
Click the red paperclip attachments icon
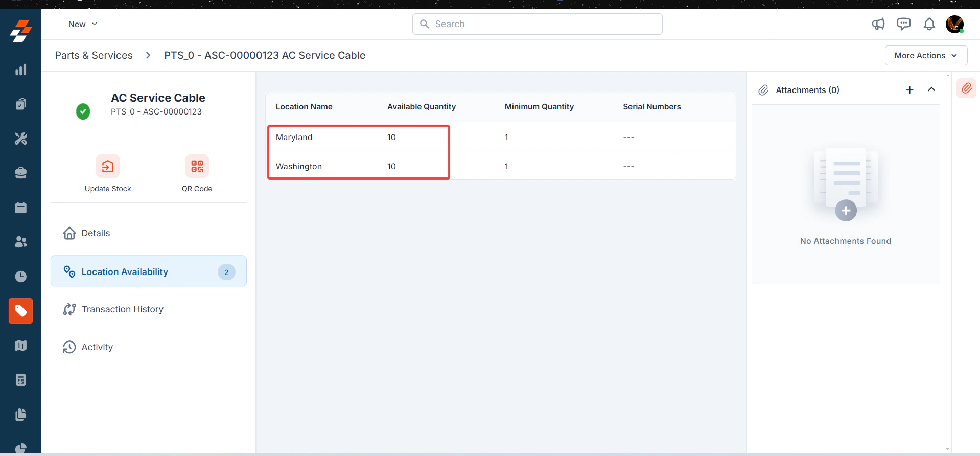966,88
